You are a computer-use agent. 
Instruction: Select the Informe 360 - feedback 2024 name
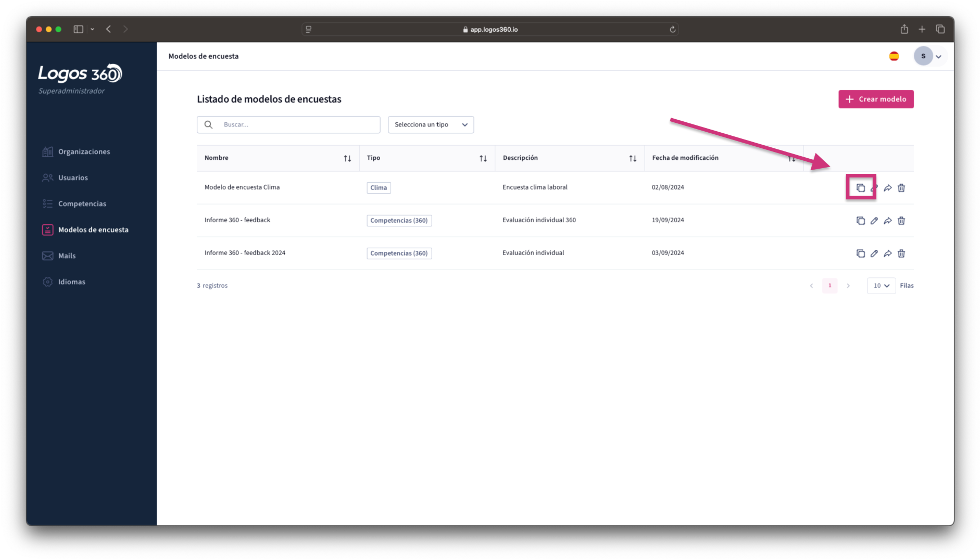[x=245, y=252]
